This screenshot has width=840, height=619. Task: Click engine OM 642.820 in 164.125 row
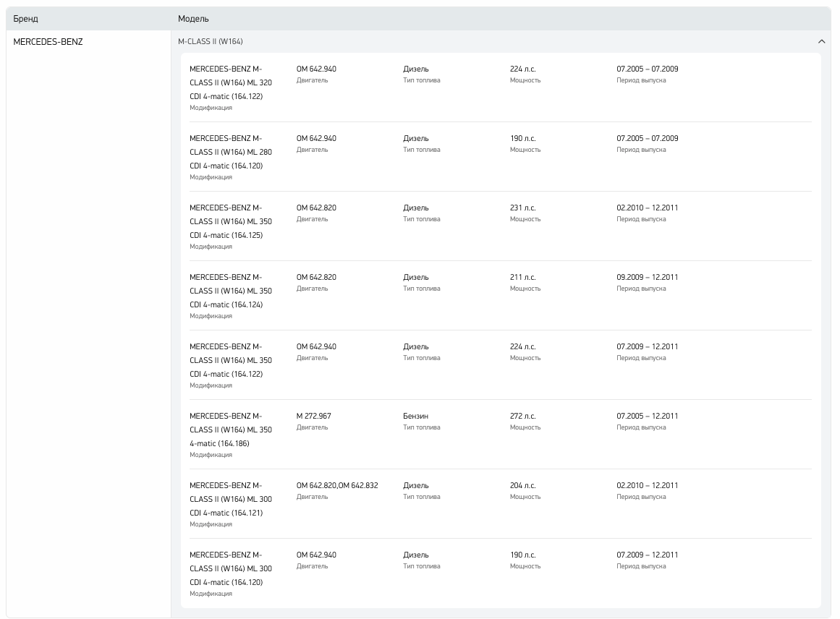pyautogui.click(x=317, y=208)
